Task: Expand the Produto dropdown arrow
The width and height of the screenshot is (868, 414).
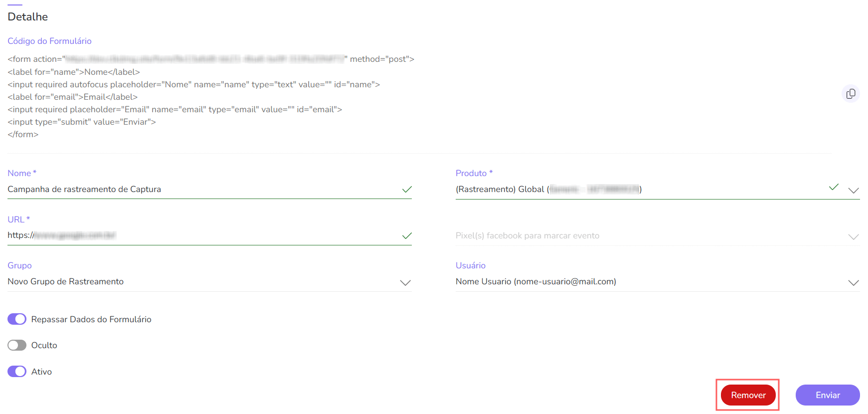Action: point(854,190)
